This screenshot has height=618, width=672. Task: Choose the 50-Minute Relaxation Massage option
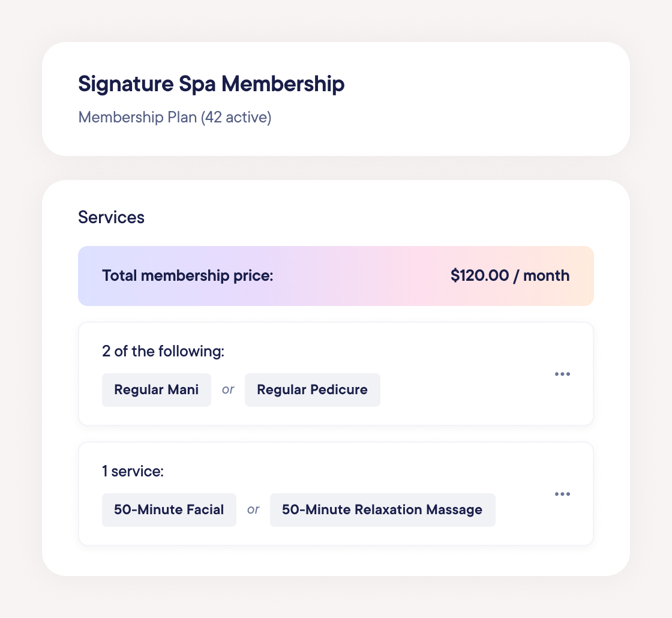click(x=382, y=509)
